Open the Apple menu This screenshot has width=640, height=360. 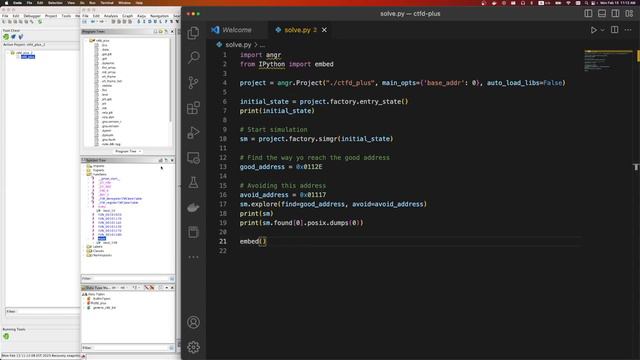[x=6, y=3]
